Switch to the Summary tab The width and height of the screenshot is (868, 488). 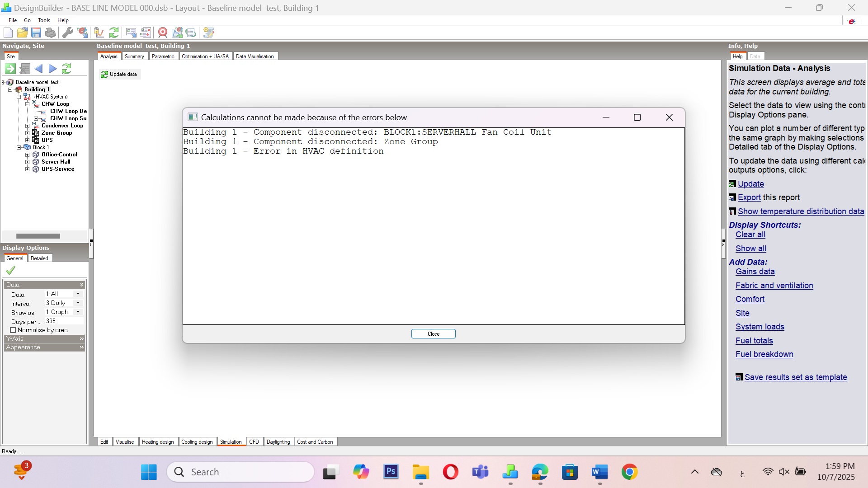[x=134, y=56]
